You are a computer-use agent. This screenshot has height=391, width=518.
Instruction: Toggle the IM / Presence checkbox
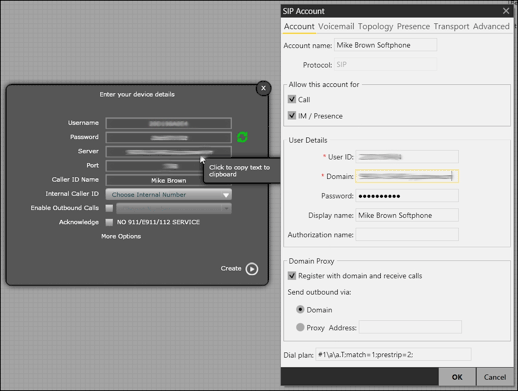[x=292, y=116]
